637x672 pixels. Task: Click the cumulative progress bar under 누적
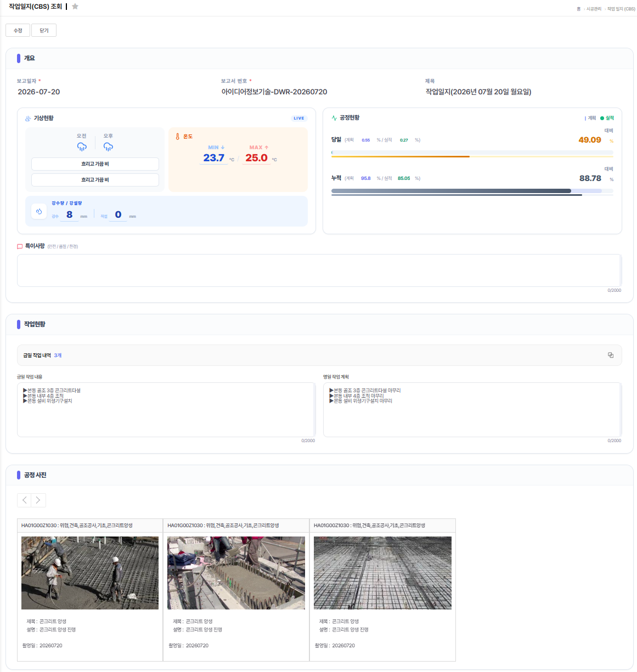click(x=472, y=191)
